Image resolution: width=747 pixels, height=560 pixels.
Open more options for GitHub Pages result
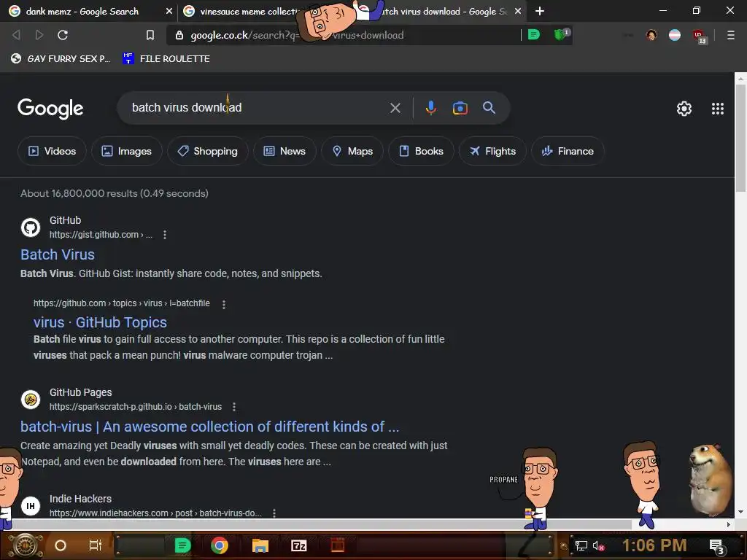tap(234, 407)
